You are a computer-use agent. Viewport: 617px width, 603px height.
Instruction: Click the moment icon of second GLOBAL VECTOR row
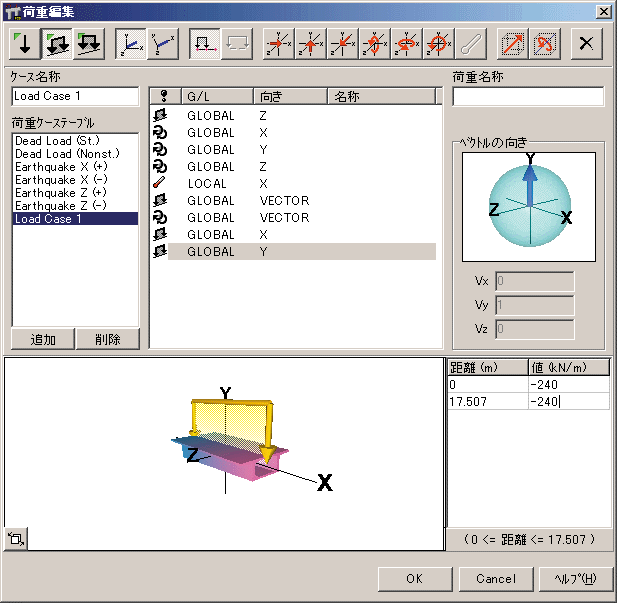[160, 217]
